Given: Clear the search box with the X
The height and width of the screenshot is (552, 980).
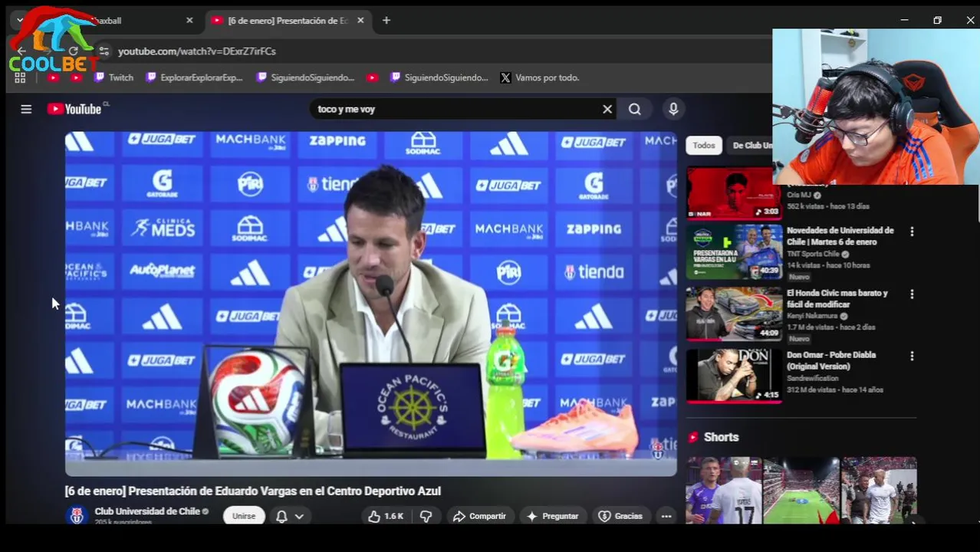Looking at the screenshot, I should pyautogui.click(x=607, y=109).
